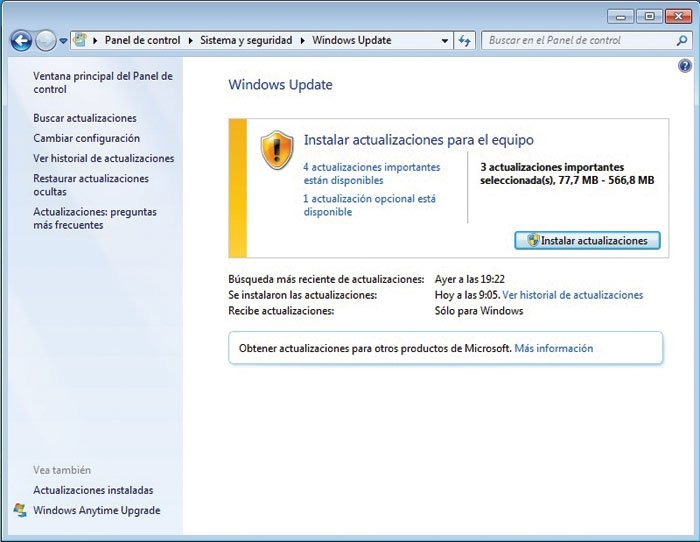The width and height of the screenshot is (700, 542).
Task: Click the Forward navigation arrow button
Action: pyautogui.click(x=46, y=41)
